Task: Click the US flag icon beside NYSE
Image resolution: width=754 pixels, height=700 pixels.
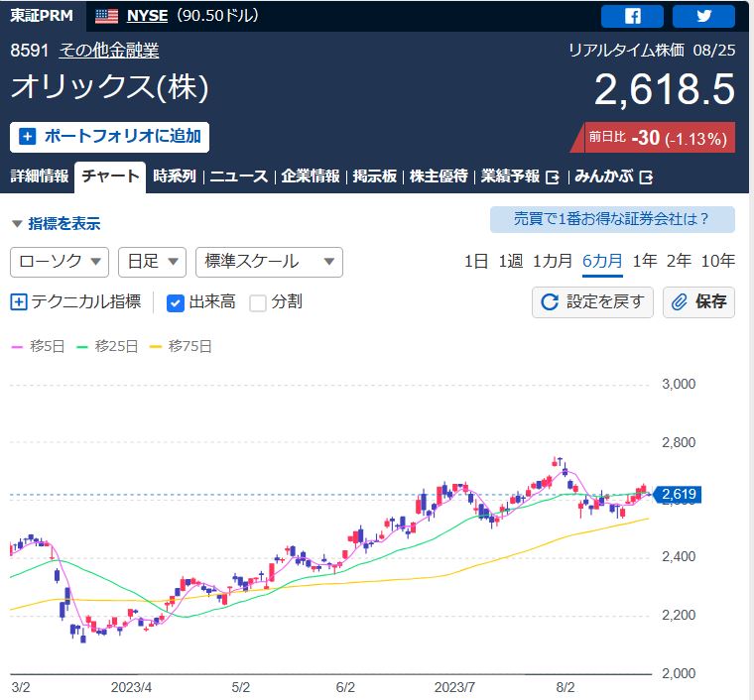Action: pyautogui.click(x=106, y=16)
